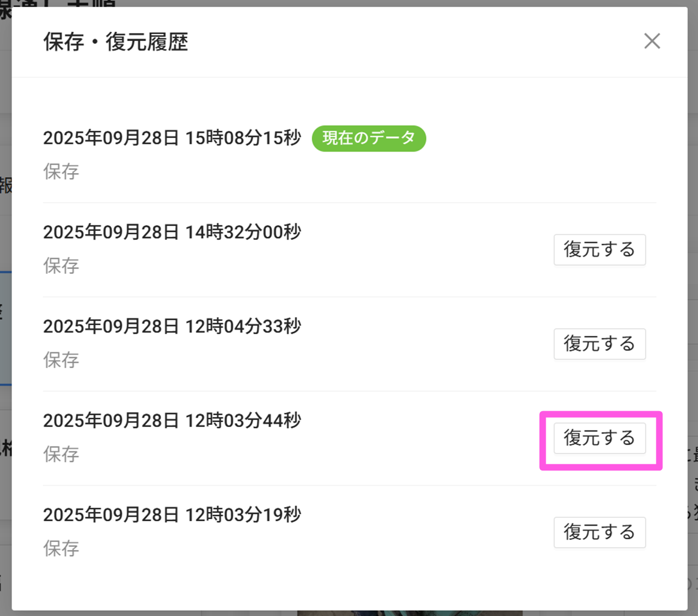Click the 保存 label under 12時04分33秒
Screen dimensions: 698x616
tap(61, 360)
